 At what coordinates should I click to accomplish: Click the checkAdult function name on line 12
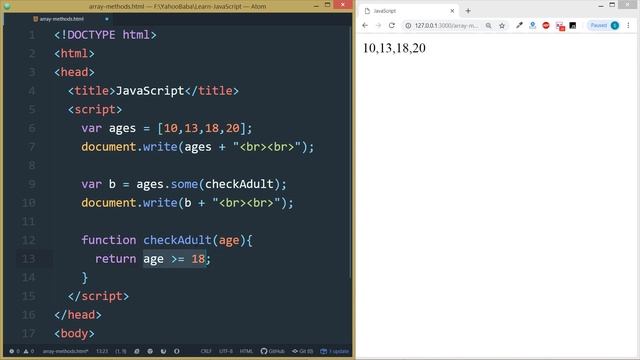pos(178,240)
